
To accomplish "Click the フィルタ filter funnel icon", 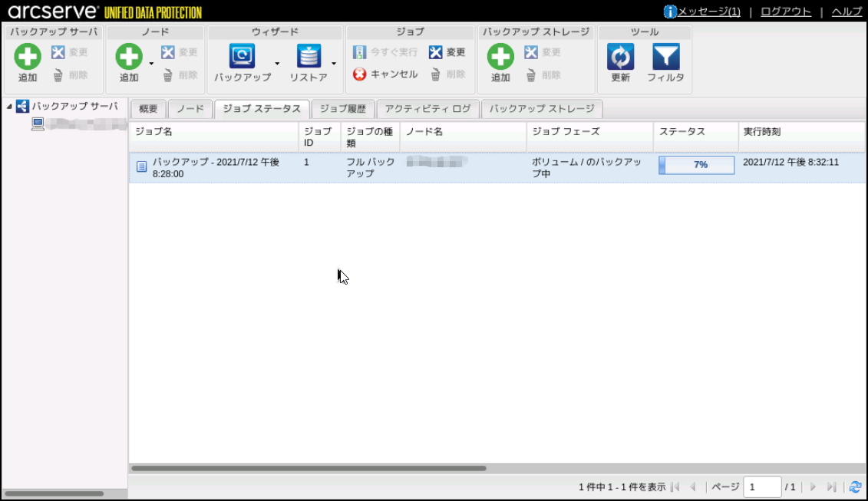I will [665, 58].
